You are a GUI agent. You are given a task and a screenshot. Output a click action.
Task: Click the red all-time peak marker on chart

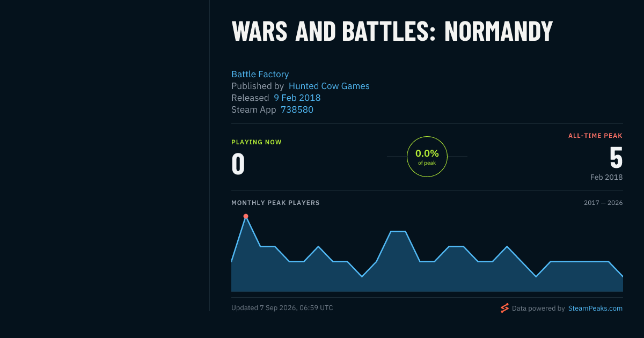[246, 216]
